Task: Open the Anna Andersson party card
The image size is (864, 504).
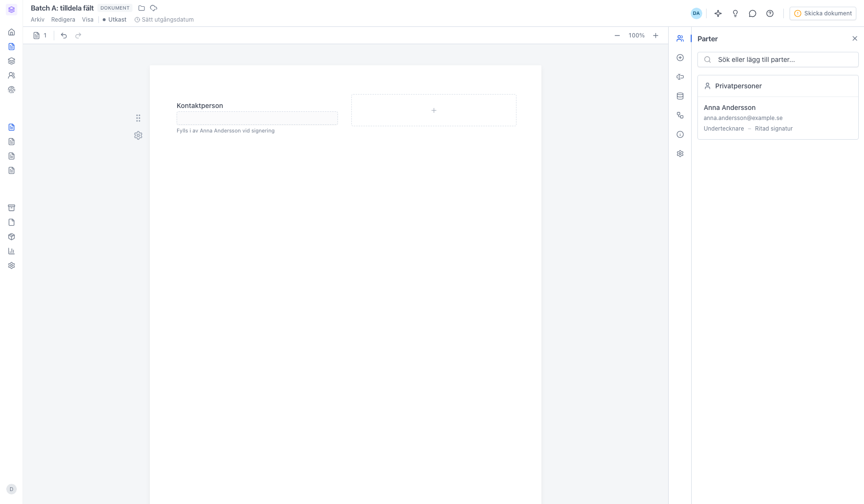Action: [778, 118]
